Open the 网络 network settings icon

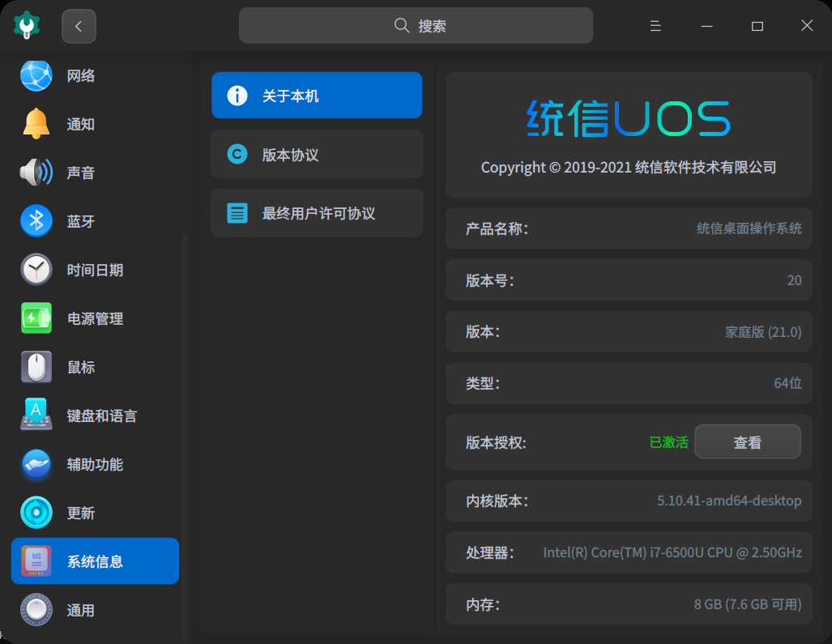point(36,76)
